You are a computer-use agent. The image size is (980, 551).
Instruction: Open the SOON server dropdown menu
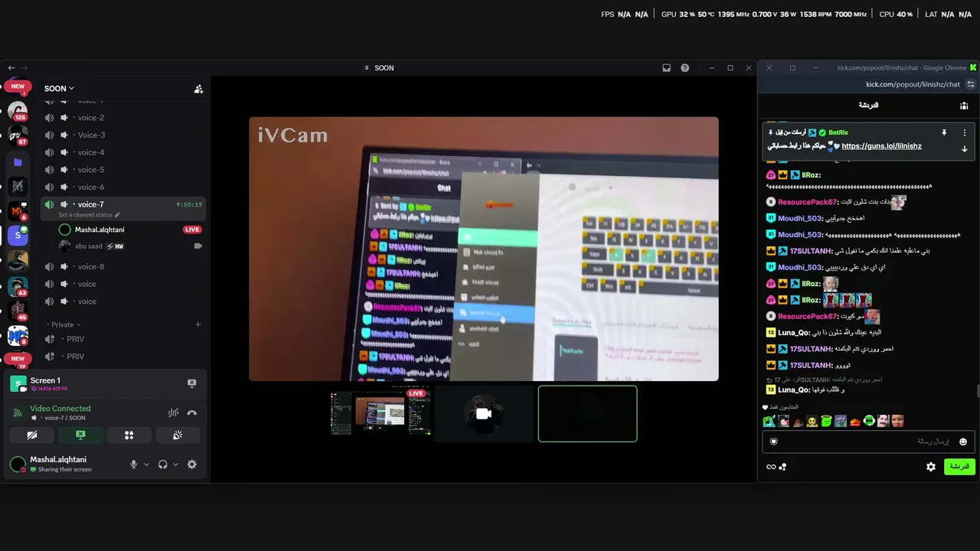pyautogui.click(x=59, y=88)
